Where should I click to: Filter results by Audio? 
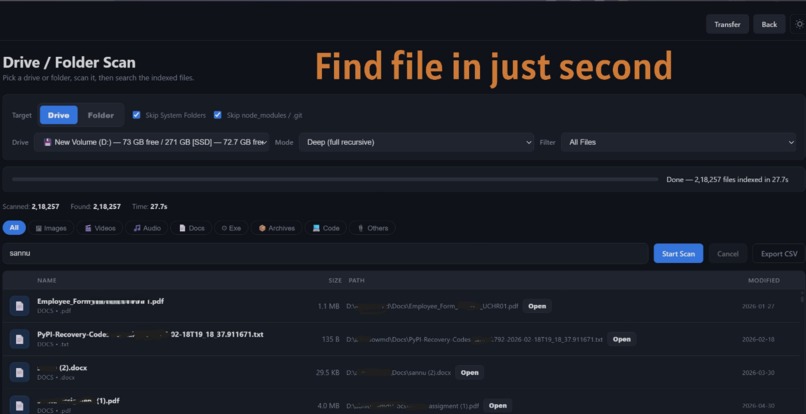pyautogui.click(x=146, y=228)
